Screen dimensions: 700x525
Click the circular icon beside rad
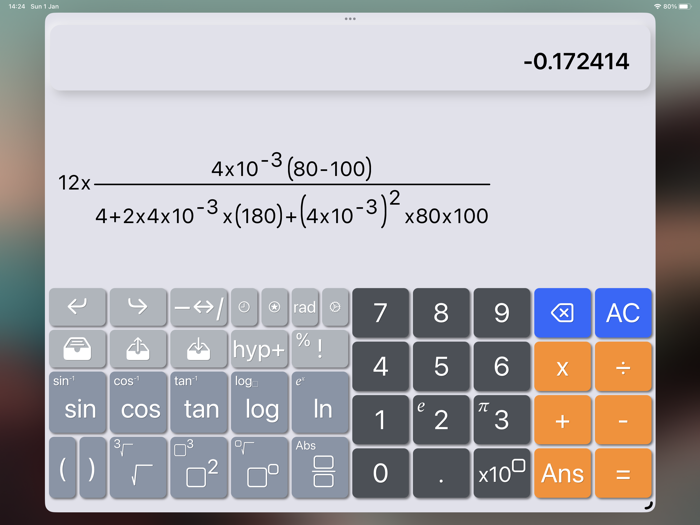pos(335,307)
